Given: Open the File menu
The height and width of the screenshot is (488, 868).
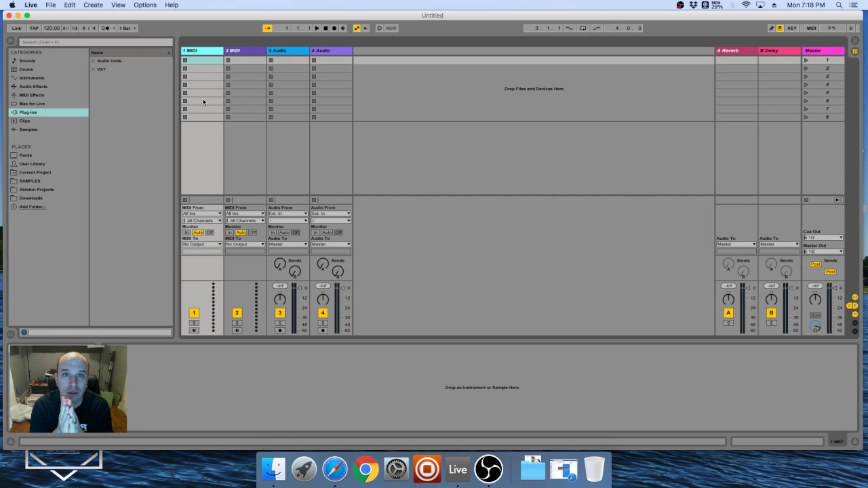Looking at the screenshot, I should [51, 5].
